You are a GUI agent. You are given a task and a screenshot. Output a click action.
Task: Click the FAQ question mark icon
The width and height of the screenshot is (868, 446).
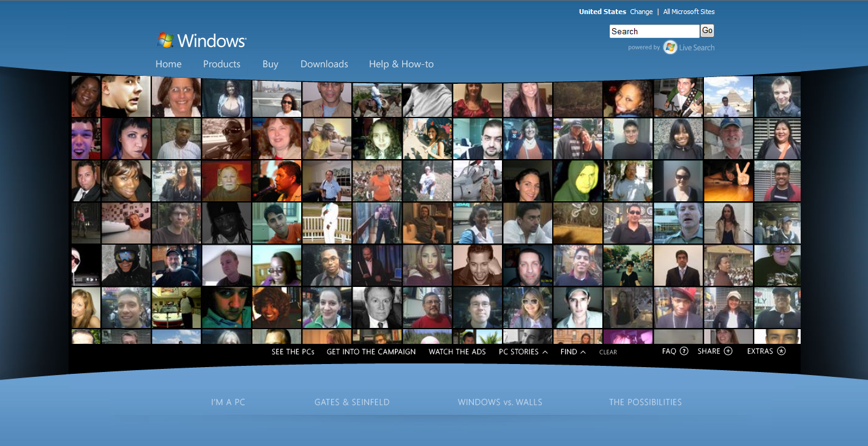pos(684,351)
